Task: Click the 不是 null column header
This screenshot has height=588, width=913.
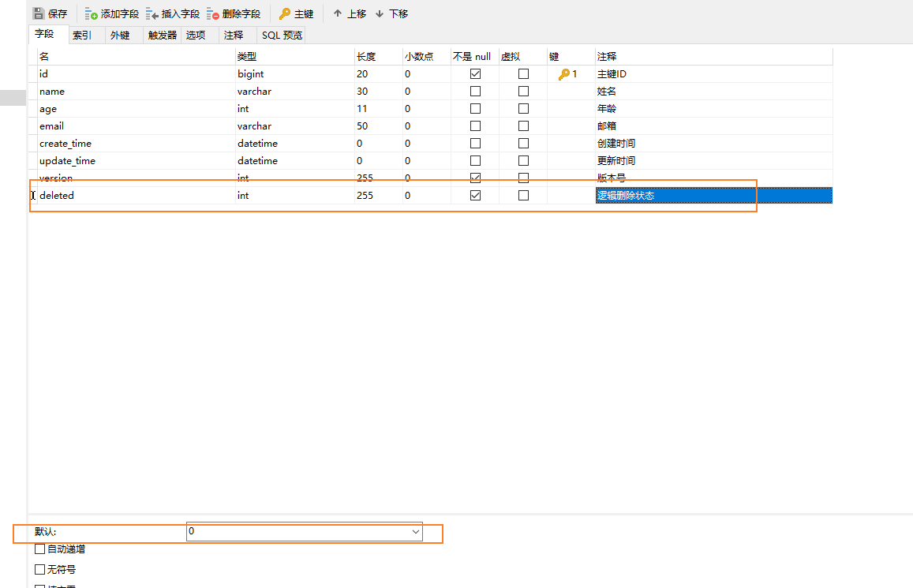Action: (x=474, y=57)
